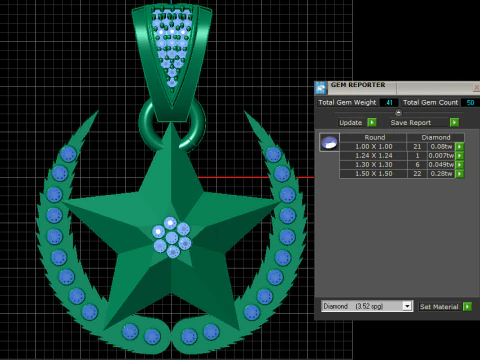480x360 pixels.
Task: Select the 1.30 X 1.30 size cell
Action: click(374, 164)
